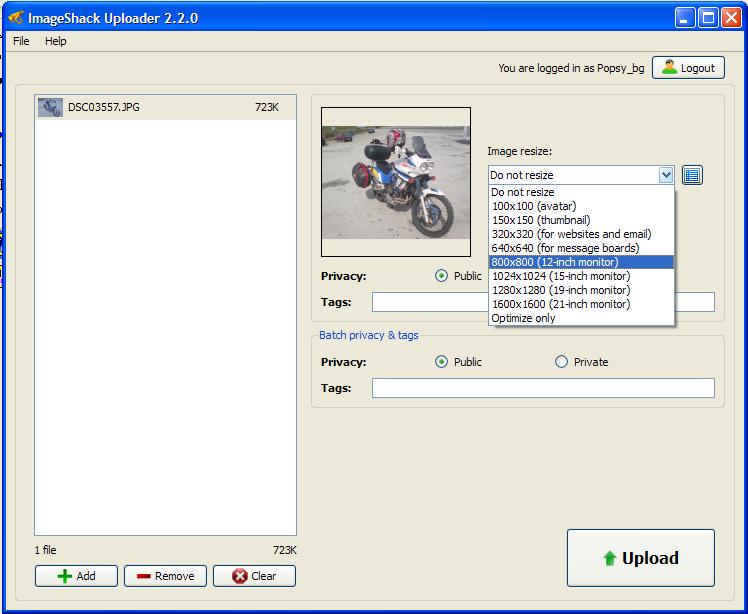Click the image Tags input field
Viewport: 748px width, 614px height.
(x=543, y=302)
